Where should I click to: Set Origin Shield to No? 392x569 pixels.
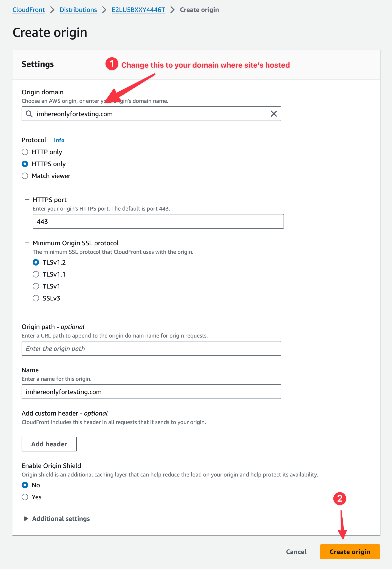pos(25,485)
